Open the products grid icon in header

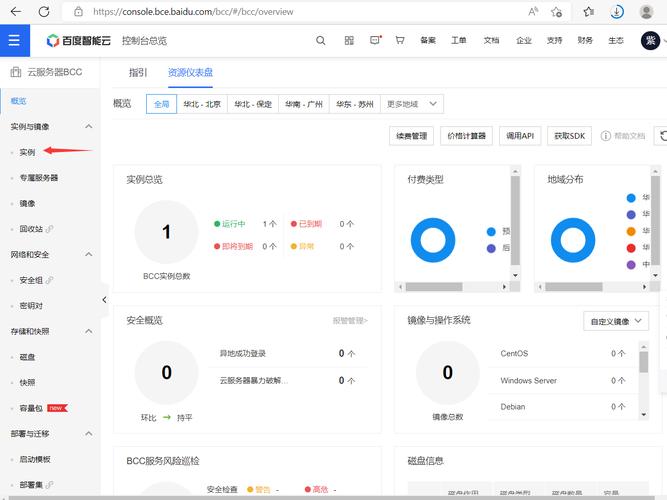pyautogui.click(x=349, y=40)
